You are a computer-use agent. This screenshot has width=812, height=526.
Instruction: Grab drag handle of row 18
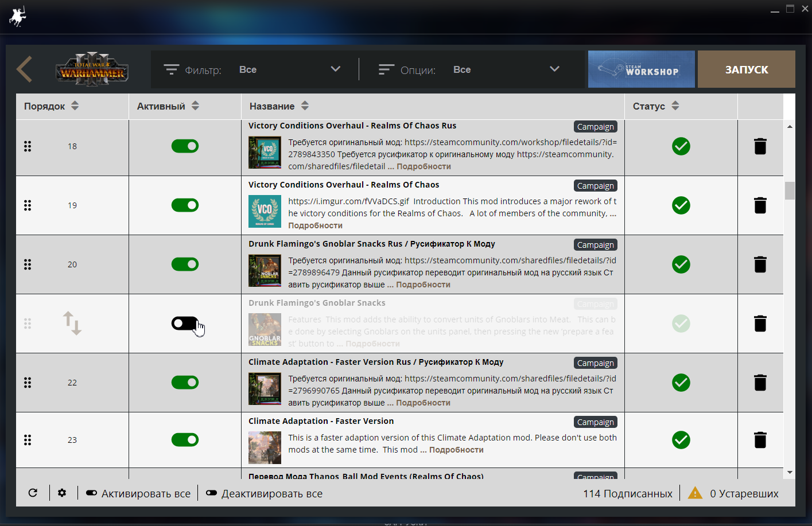click(28, 146)
